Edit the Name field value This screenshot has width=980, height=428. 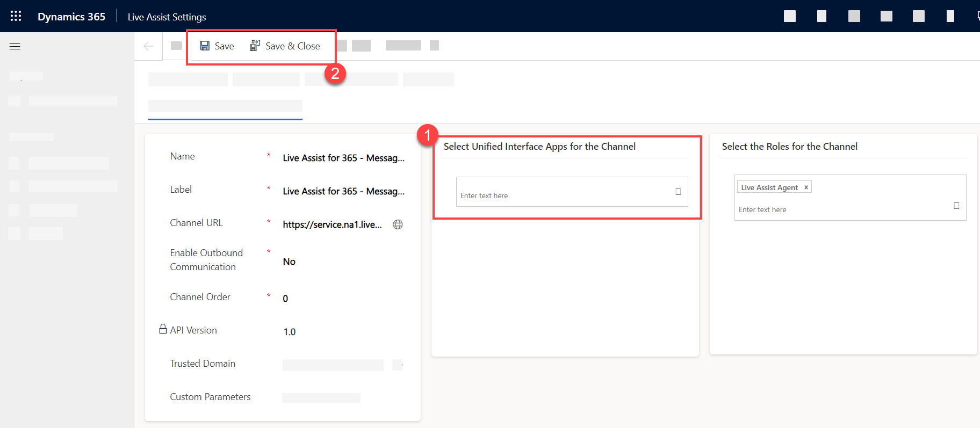344,158
